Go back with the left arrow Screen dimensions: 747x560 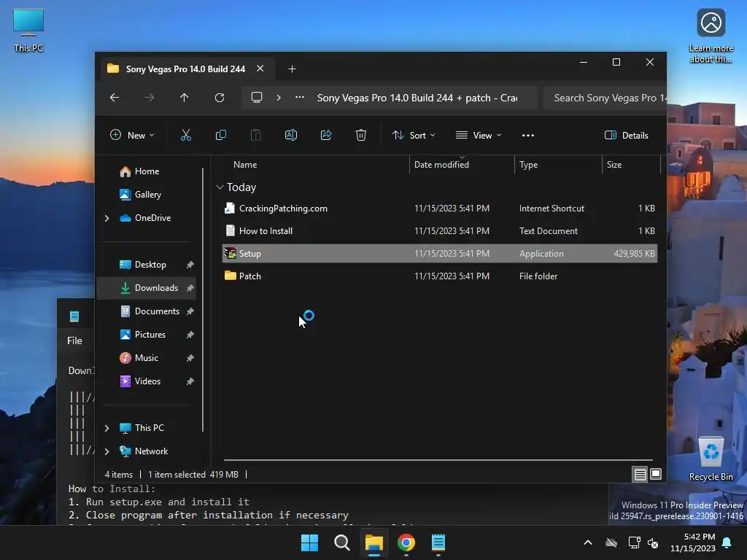115,98
